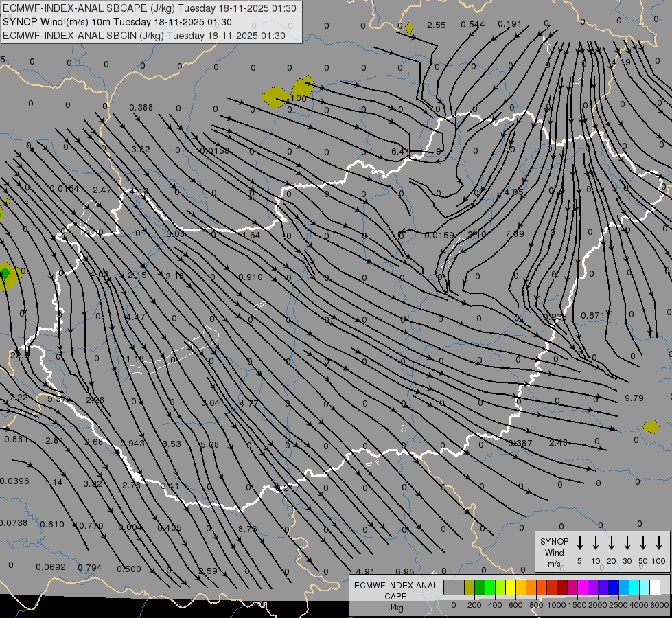The image size is (672, 618).
Task: Pick the white swatch at the CAPE legend's end
Action: (654, 587)
